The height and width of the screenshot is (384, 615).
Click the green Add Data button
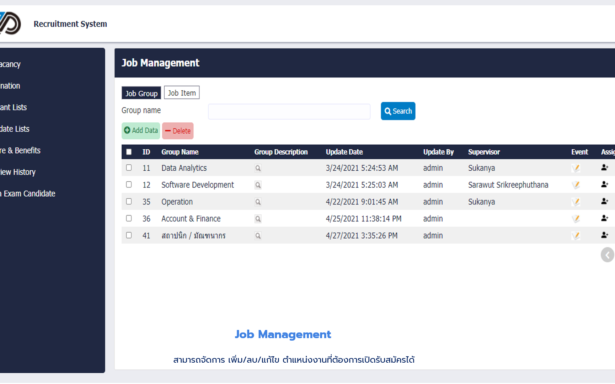click(140, 131)
